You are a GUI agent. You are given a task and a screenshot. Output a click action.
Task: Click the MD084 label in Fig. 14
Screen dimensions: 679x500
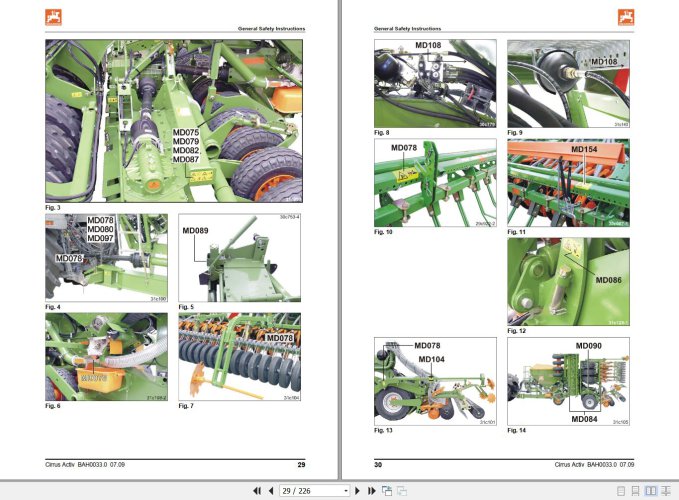584,419
